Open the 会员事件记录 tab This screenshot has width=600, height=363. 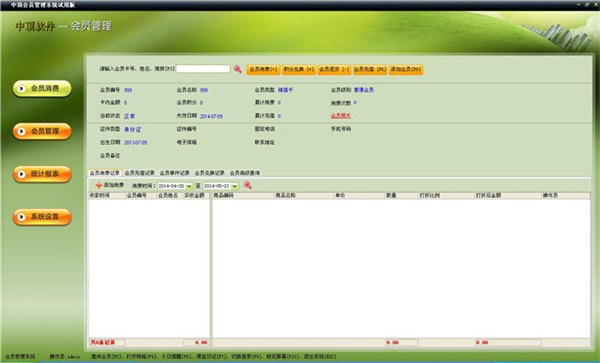[x=174, y=173]
